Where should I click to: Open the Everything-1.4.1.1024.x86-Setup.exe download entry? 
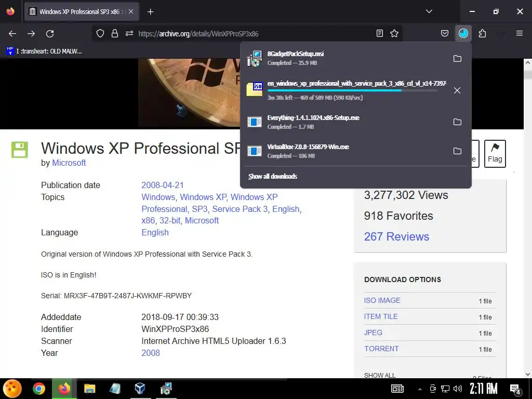(x=346, y=122)
